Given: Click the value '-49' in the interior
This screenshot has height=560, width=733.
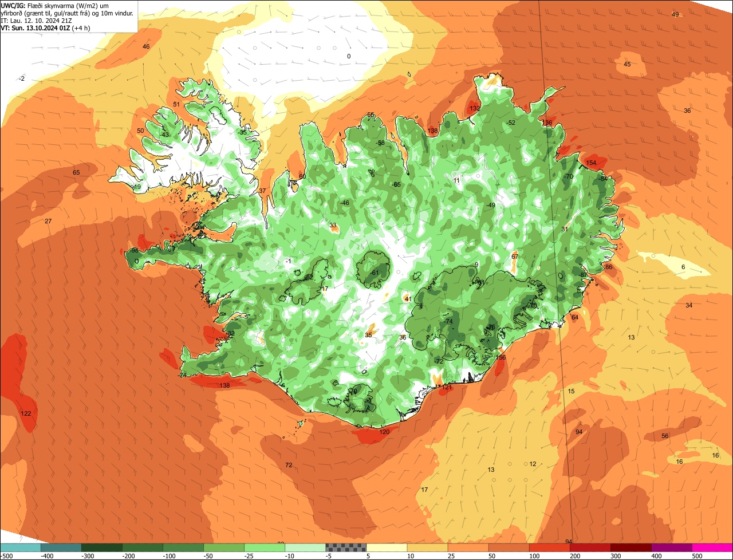Looking at the screenshot, I should pos(490,205).
